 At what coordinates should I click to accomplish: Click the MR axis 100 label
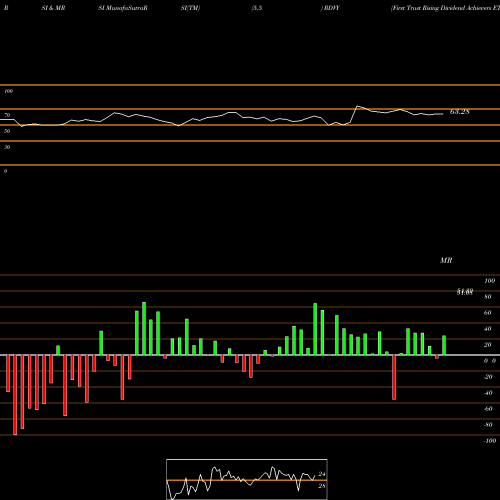tap(489, 281)
